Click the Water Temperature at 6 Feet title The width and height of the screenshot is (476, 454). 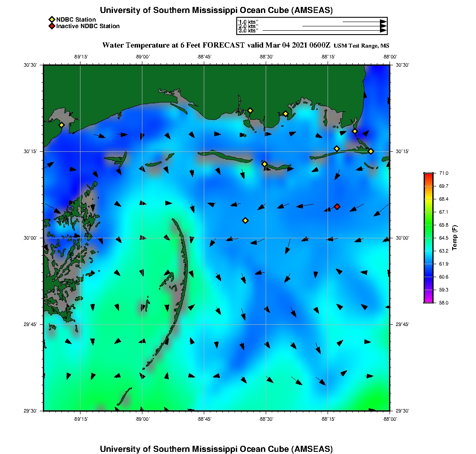[173, 45]
